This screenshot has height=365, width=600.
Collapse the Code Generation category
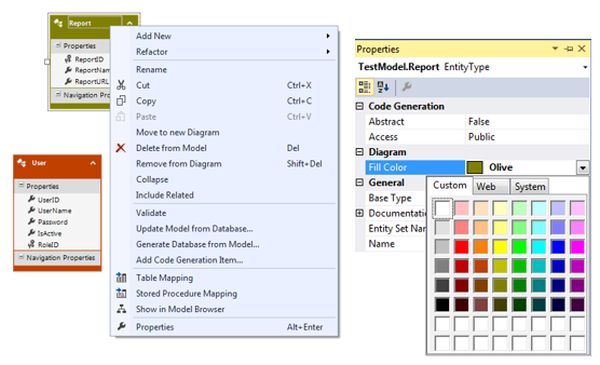(x=359, y=106)
